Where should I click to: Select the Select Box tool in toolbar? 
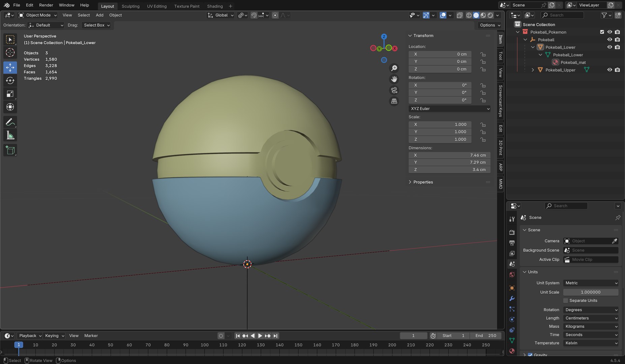(x=10, y=40)
